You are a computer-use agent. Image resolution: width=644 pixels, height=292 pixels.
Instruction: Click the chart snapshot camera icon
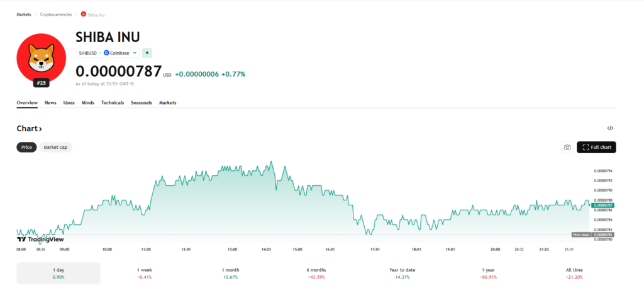click(x=567, y=147)
